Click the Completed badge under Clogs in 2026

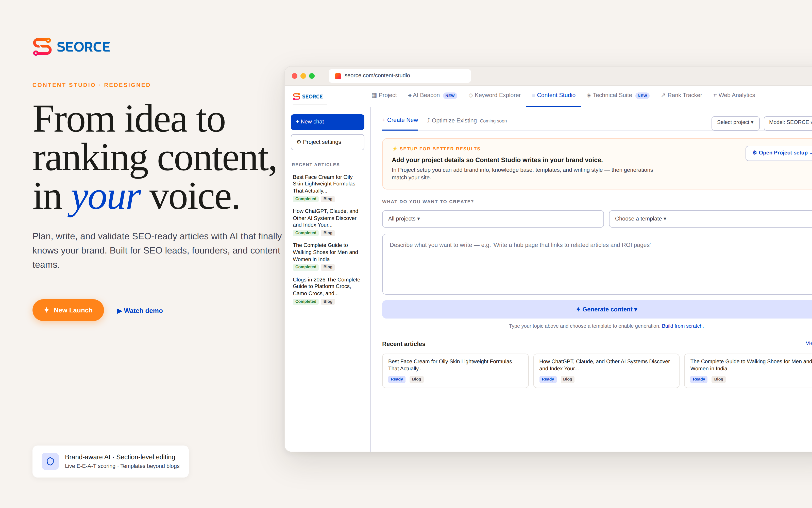(x=305, y=302)
